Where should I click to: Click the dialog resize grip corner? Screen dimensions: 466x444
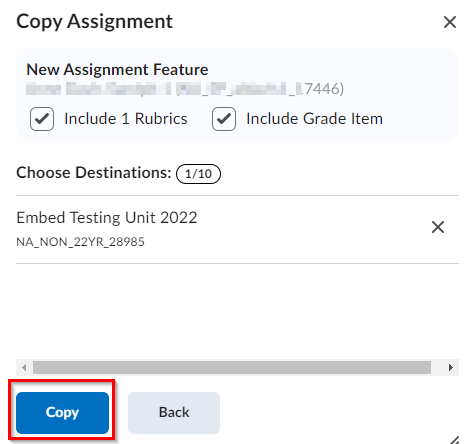(x=454, y=440)
